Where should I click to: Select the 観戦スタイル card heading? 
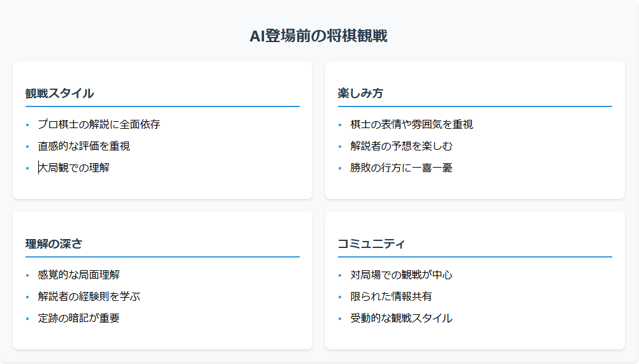pyautogui.click(x=60, y=94)
